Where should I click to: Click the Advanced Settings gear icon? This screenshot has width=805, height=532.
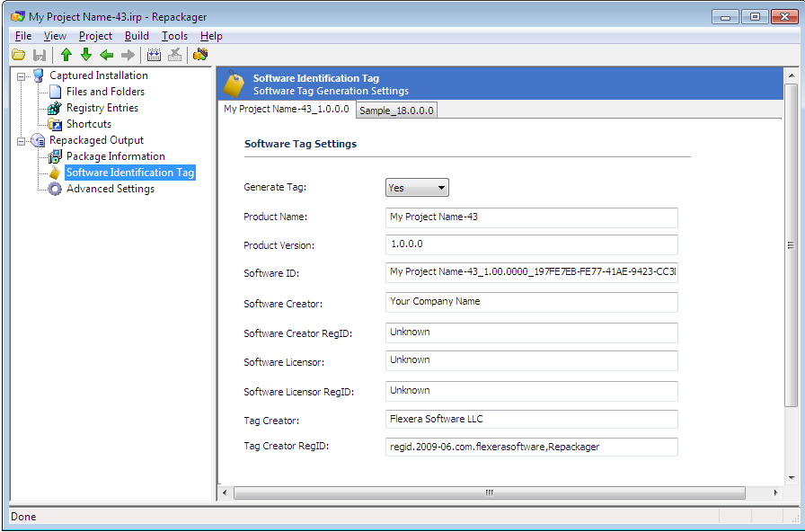(55, 189)
